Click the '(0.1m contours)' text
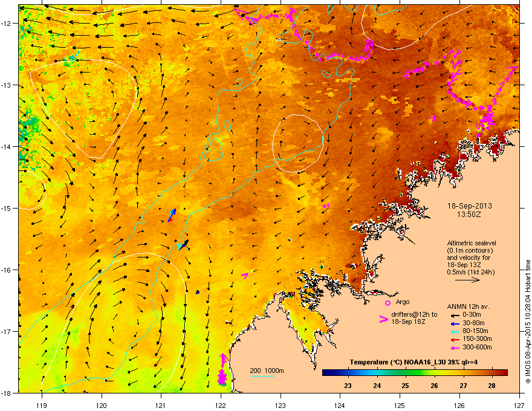This screenshot has width=532, height=411. 470,251
